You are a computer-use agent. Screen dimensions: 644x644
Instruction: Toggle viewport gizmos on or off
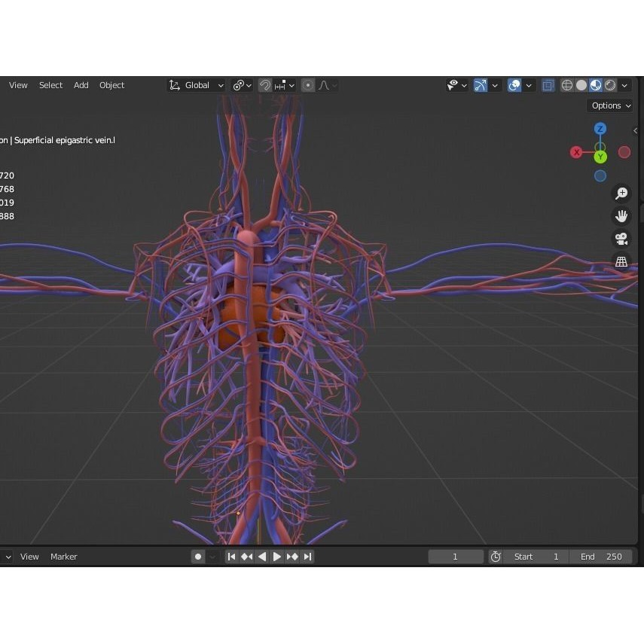481,84
